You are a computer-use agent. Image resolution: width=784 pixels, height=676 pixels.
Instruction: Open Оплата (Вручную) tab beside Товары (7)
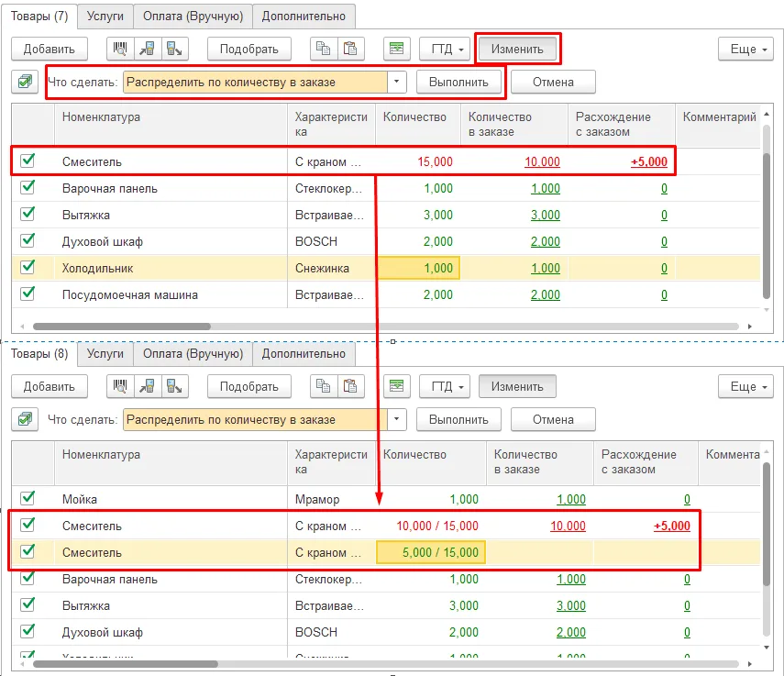tap(193, 17)
